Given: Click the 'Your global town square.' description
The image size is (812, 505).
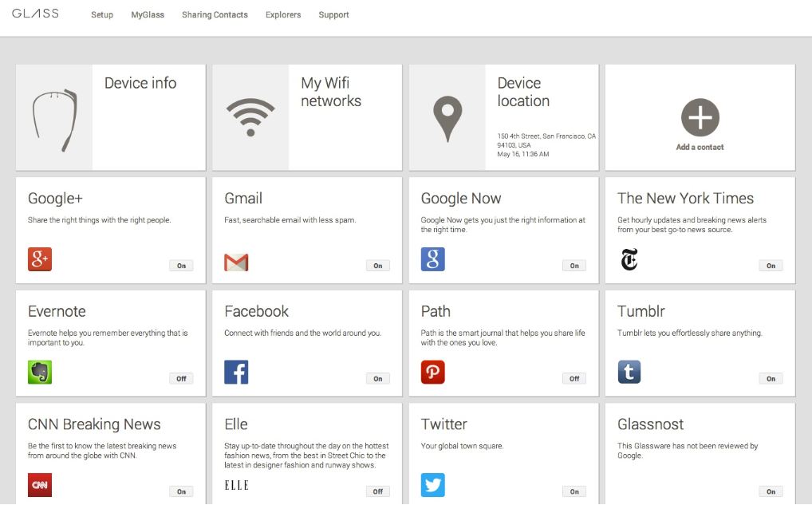Looking at the screenshot, I should point(462,446).
